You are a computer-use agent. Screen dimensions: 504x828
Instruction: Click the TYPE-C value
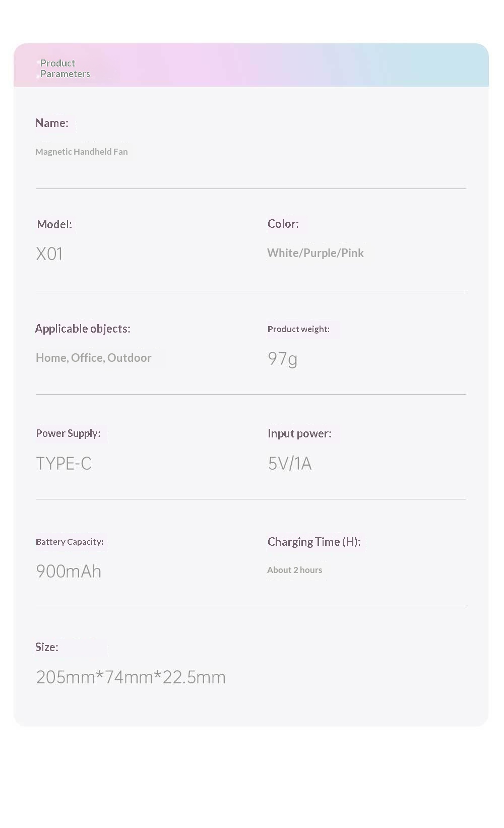pos(64,463)
